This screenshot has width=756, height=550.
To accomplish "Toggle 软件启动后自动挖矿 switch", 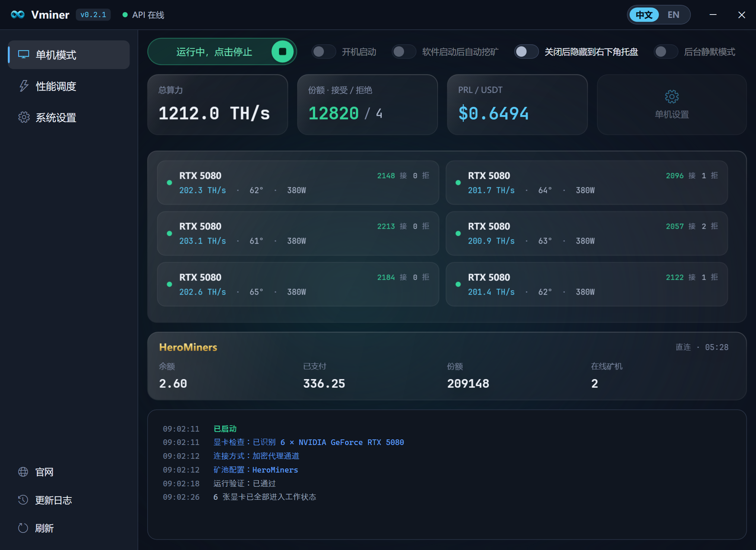I will (x=404, y=51).
